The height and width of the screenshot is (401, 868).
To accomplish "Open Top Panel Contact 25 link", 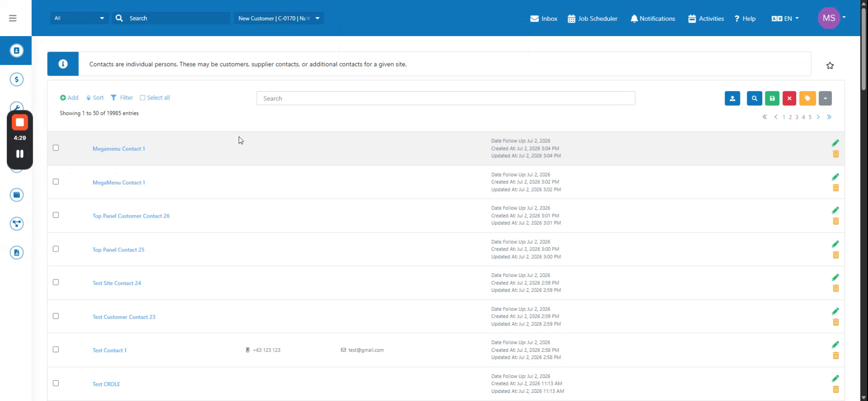I will 118,250.
